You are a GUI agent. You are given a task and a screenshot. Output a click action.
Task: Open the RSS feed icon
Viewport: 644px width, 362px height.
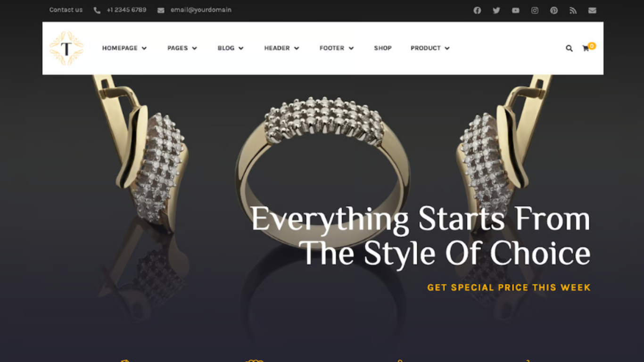(x=573, y=10)
